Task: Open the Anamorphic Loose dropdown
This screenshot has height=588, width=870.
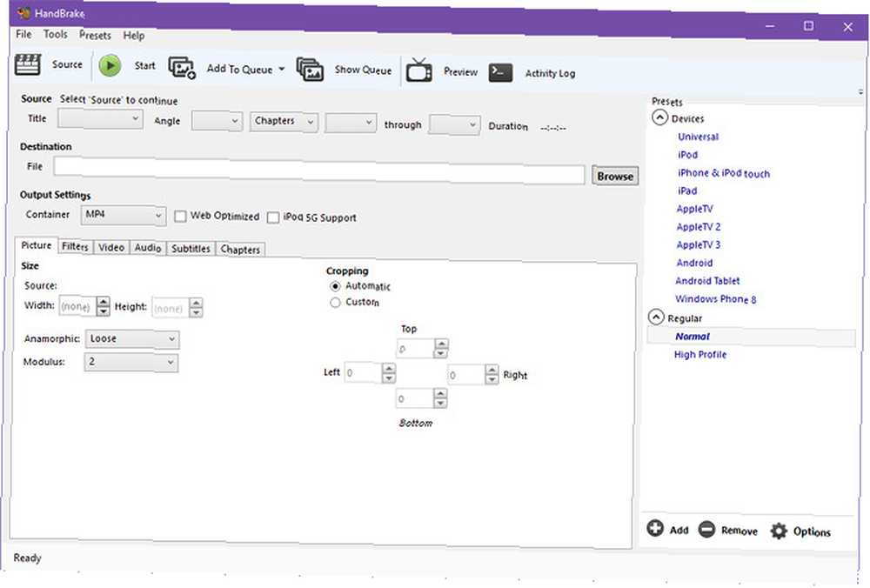Action: tap(132, 339)
